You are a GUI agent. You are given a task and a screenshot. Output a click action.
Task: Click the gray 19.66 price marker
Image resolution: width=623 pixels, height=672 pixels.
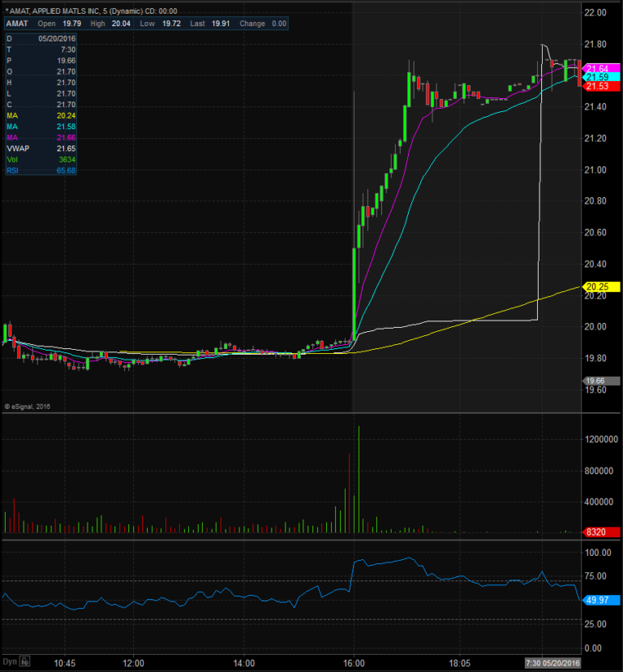595,381
